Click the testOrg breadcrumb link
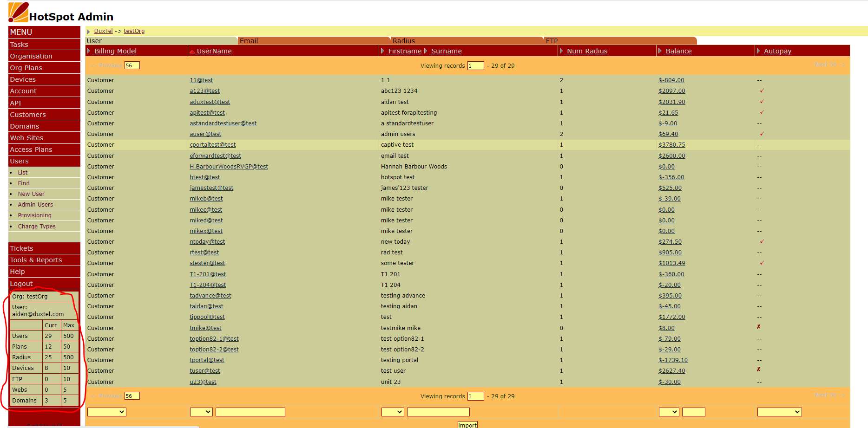This screenshot has height=428, width=868. (x=134, y=31)
